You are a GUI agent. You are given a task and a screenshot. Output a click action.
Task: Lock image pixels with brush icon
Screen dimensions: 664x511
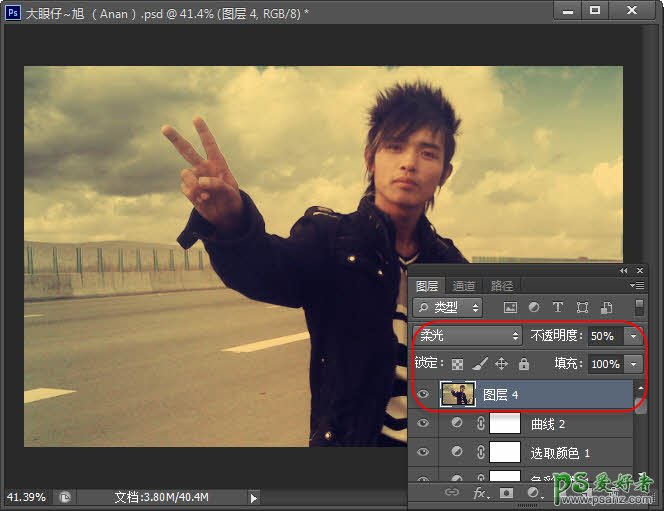pyautogui.click(x=479, y=364)
